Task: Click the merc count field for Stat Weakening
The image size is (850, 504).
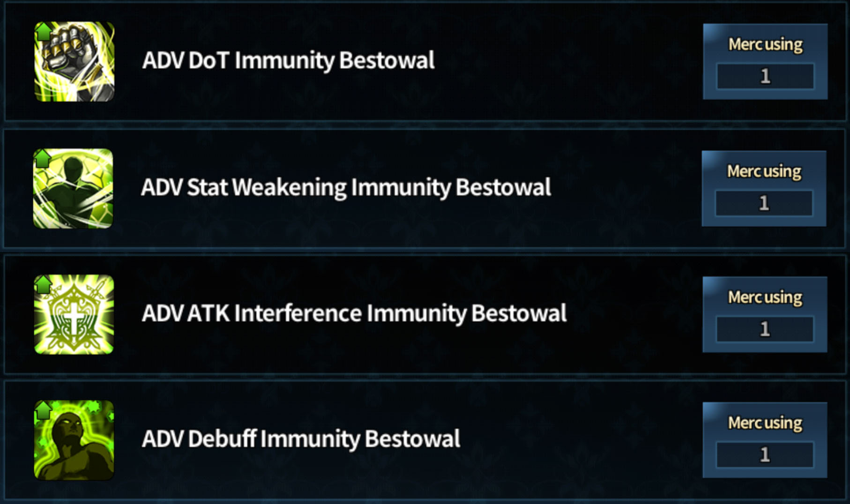Action: click(x=764, y=203)
